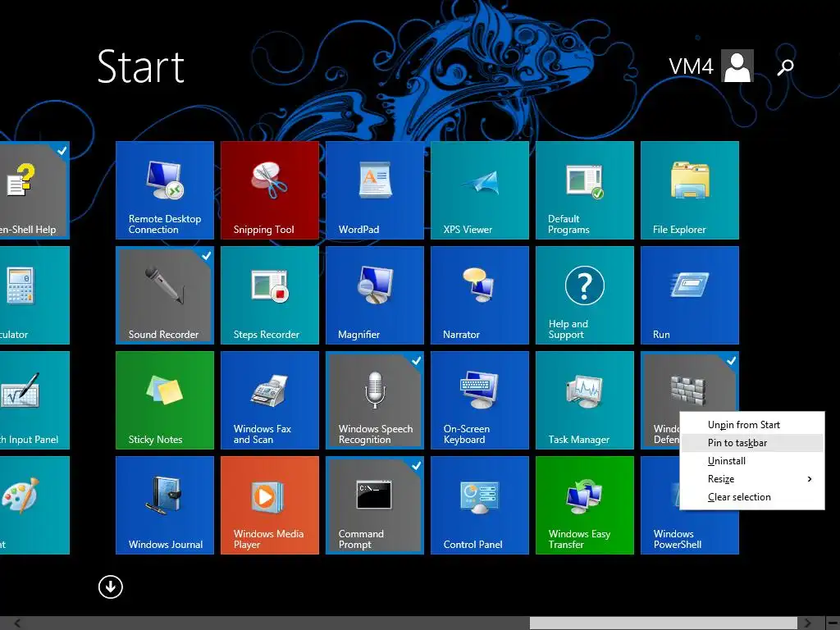Select the Sound Recorder tile

[164, 295]
